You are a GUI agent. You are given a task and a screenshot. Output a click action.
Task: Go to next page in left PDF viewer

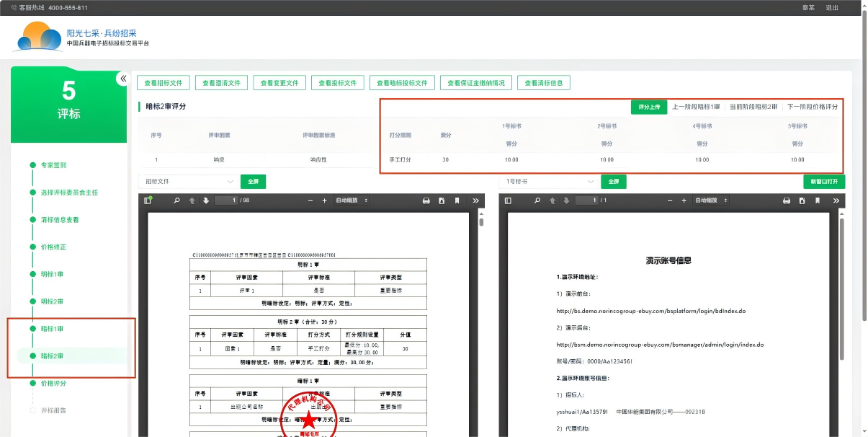[206, 200]
